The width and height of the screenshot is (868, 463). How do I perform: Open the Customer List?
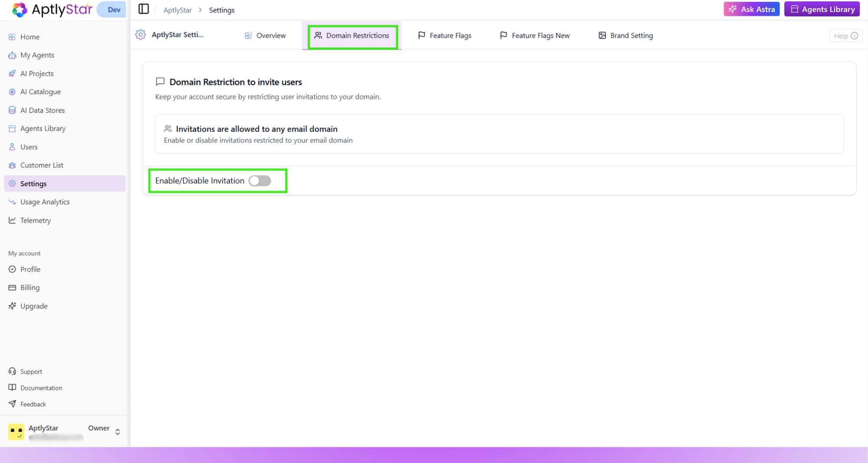pyautogui.click(x=42, y=165)
